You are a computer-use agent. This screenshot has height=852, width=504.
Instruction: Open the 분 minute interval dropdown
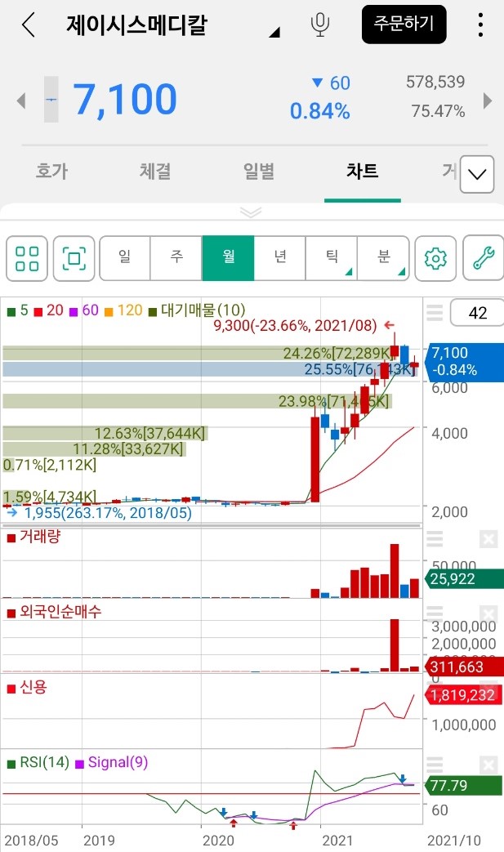(x=383, y=259)
